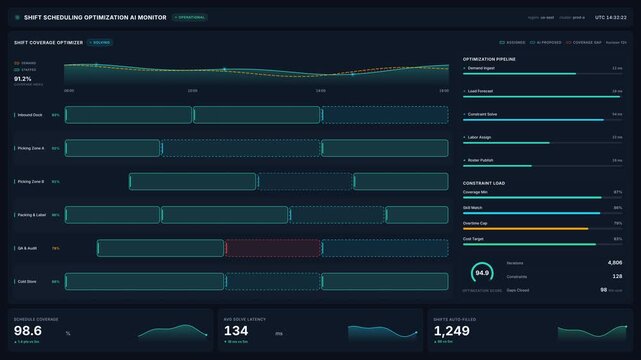This screenshot has height=360, width=641.
Task: Click the Constraint Solve pipeline progress bar
Action: pyautogui.click(x=542, y=120)
